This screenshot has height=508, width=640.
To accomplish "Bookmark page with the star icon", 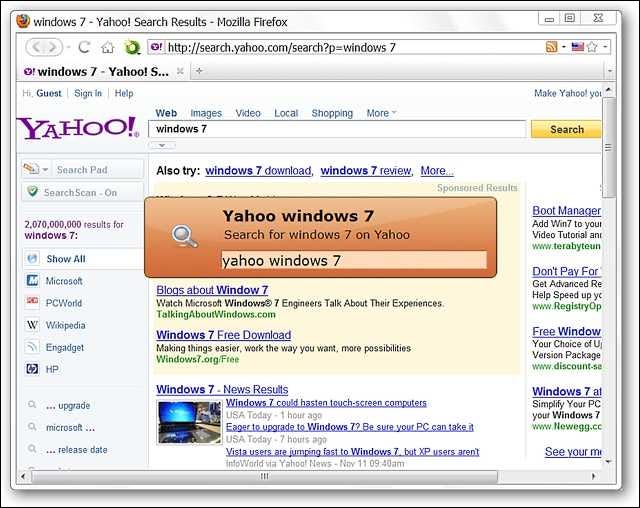I will (592, 47).
